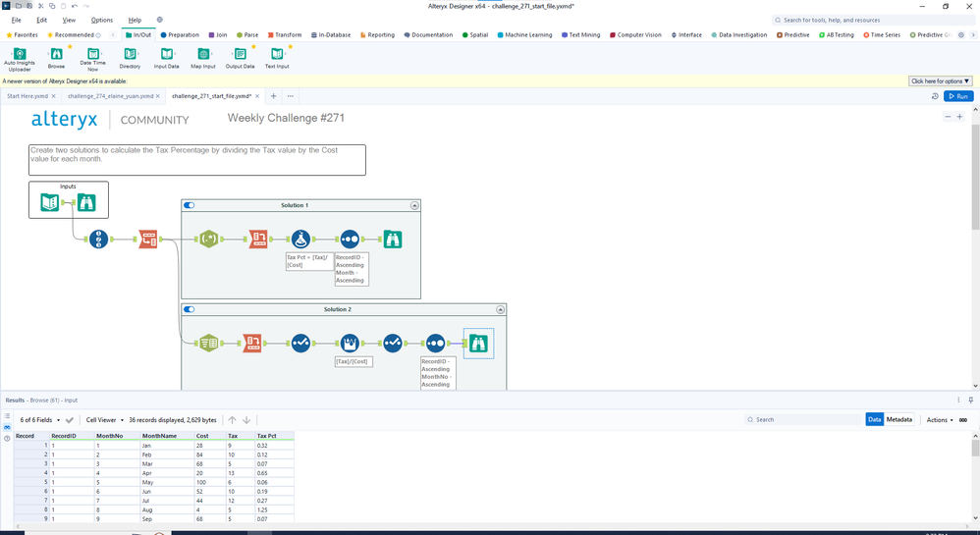Zoom in the canvas with plus
The height and width of the screenshot is (535, 980).
tap(960, 117)
